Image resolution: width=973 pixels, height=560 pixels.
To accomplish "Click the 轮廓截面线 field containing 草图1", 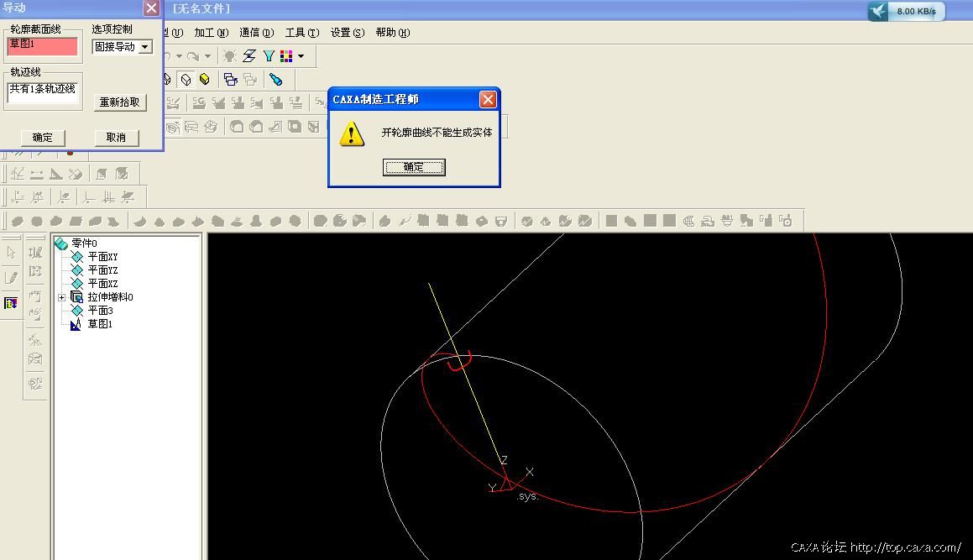I will pyautogui.click(x=42, y=47).
